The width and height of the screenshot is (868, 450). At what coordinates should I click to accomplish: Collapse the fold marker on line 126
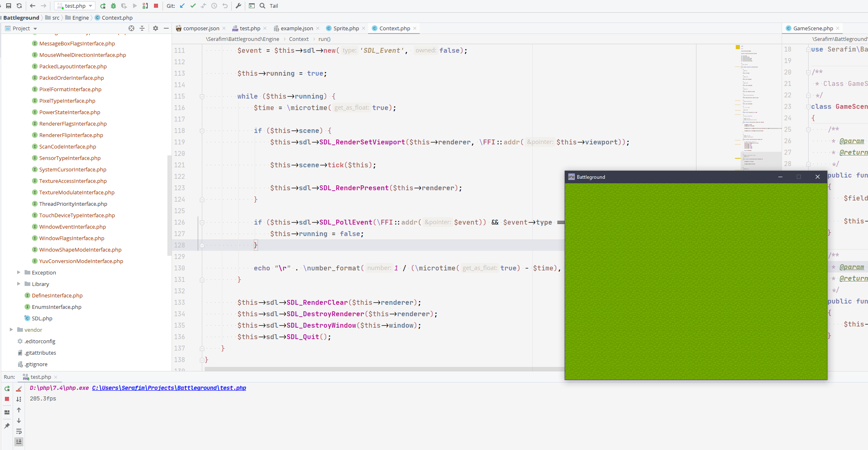[x=202, y=223]
